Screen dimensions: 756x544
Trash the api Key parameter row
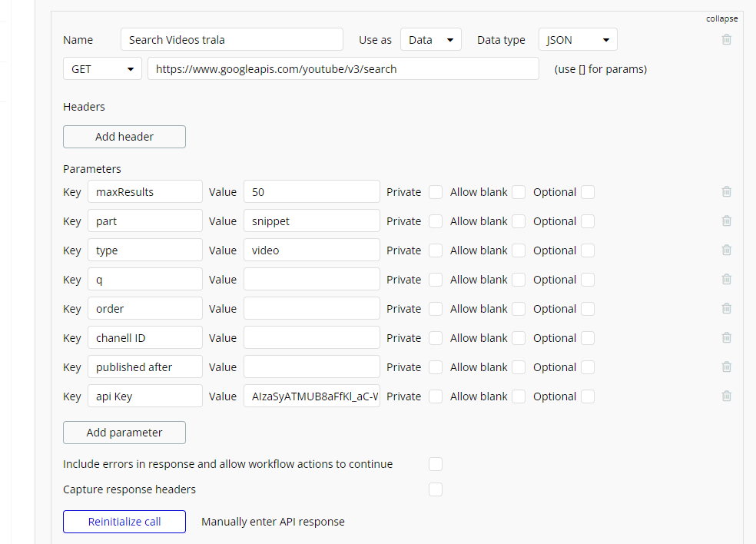pyautogui.click(x=726, y=396)
